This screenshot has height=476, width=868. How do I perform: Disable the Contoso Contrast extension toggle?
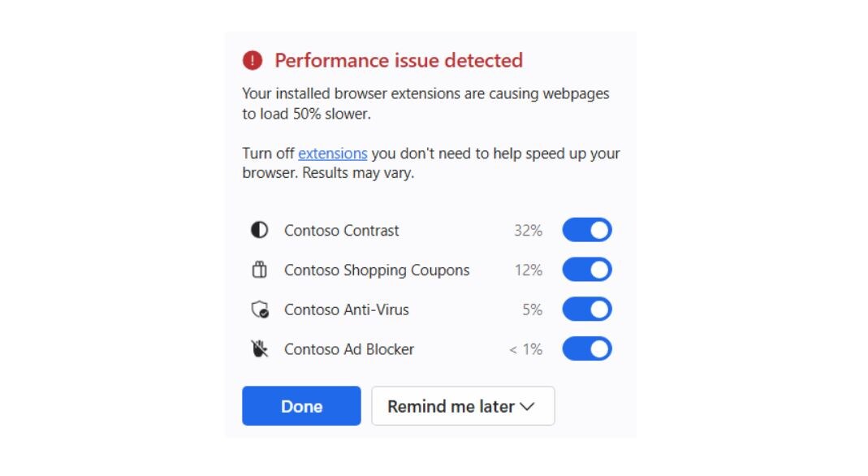pyautogui.click(x=587, y=230)
